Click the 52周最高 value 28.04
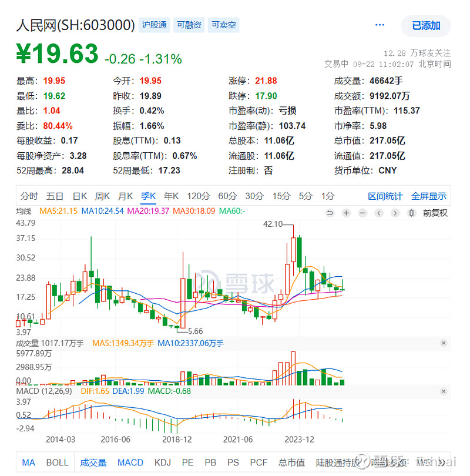The image size is (470, 476). (73, 170)
